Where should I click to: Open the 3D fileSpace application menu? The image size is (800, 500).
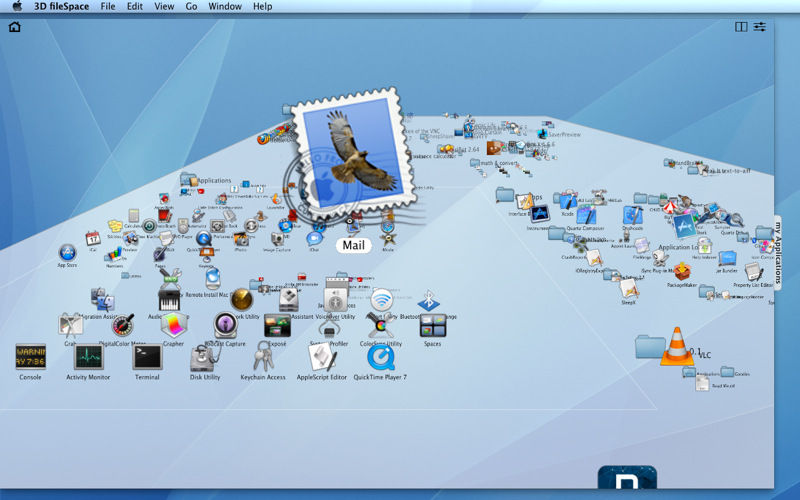pyautogui.click(x=61, y=6)
